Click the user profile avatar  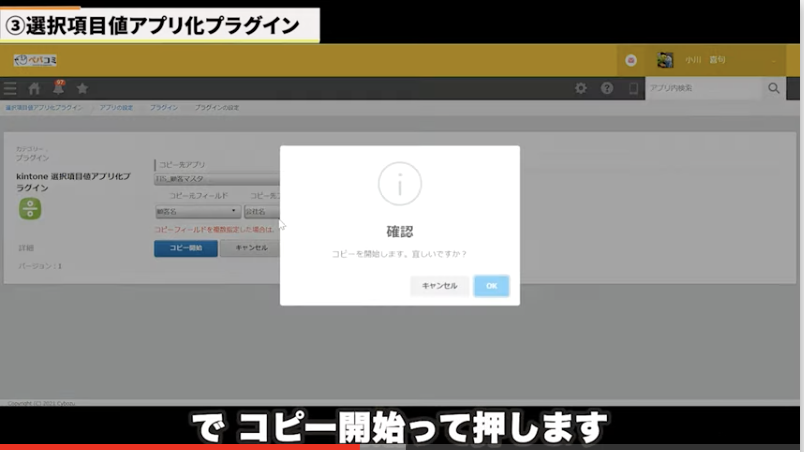click(665, 60)
